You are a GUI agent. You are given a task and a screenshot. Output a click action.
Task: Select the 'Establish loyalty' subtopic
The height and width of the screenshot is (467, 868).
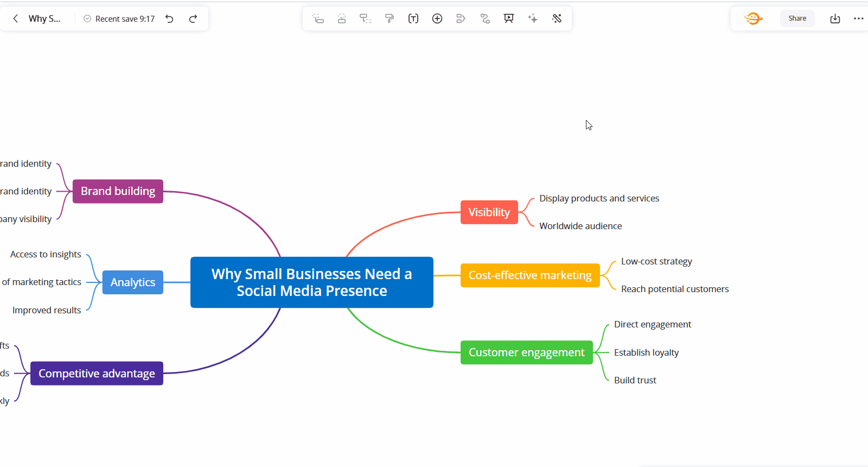(x=646, y=352)
